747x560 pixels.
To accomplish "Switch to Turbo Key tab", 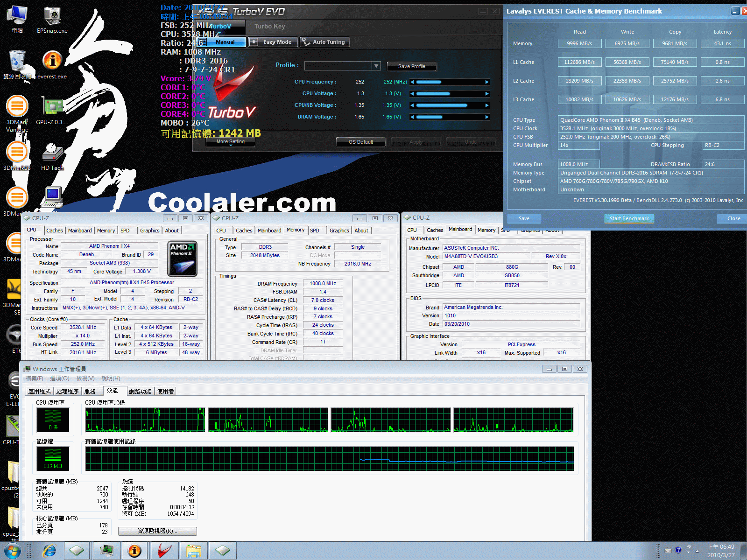I will 270,26.
